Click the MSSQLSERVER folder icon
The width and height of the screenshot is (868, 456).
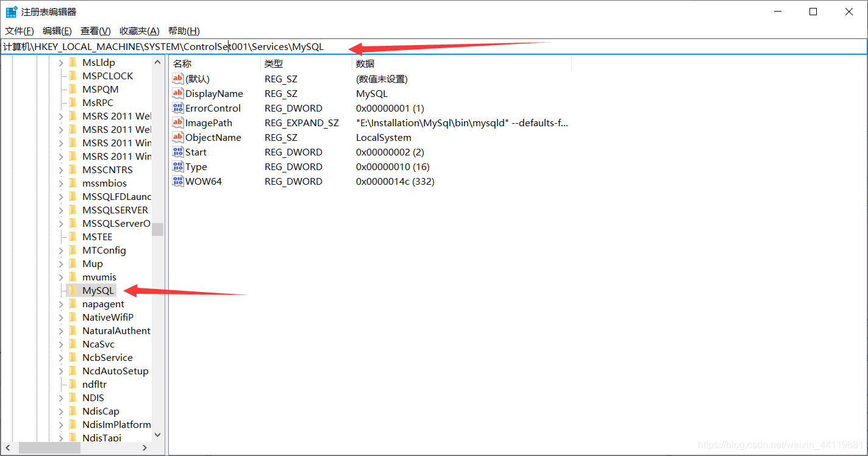point(73,210)
